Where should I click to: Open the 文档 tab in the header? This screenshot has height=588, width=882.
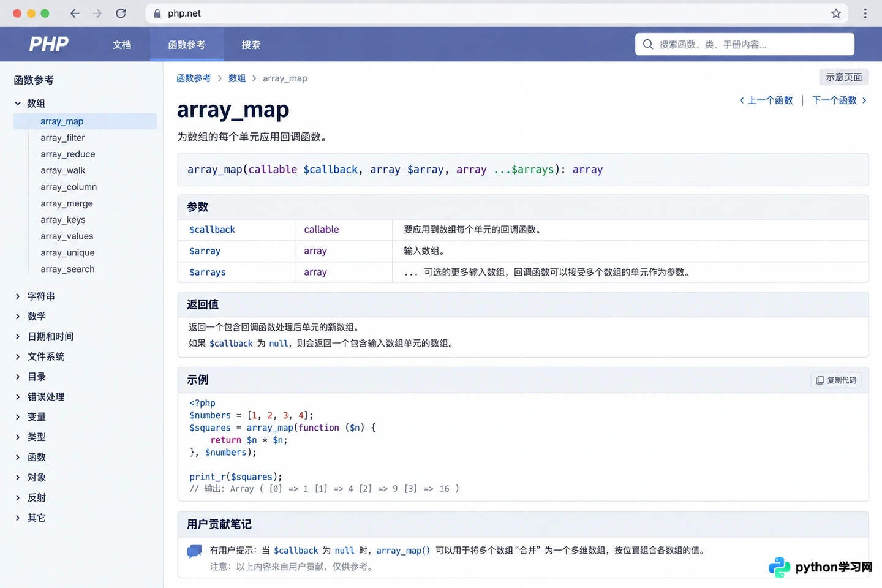[122, 45]
